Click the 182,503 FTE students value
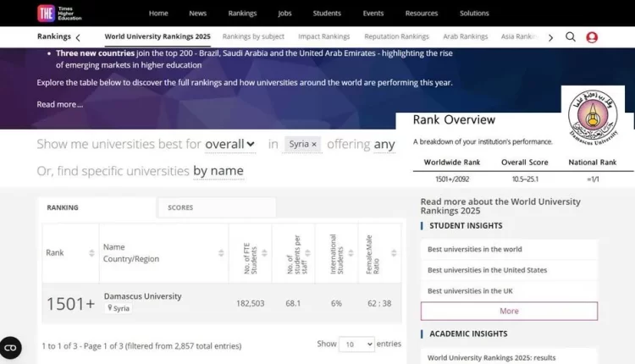 (251, 303)
